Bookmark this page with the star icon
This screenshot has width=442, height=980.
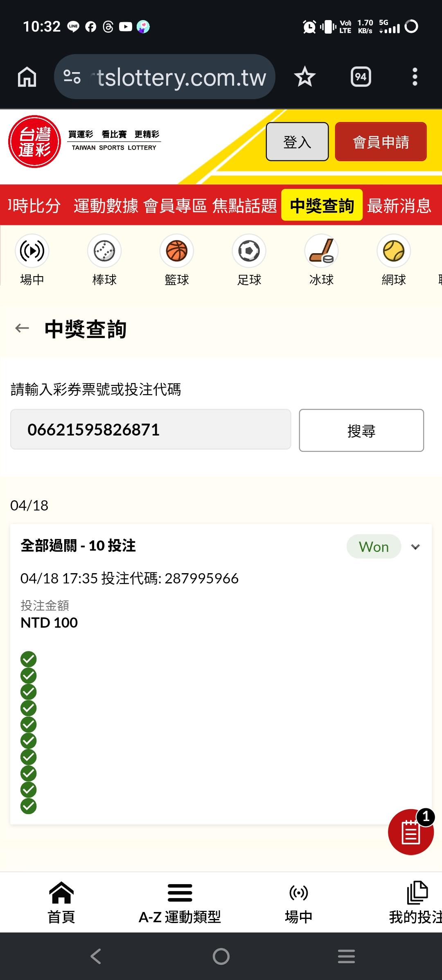305,77
